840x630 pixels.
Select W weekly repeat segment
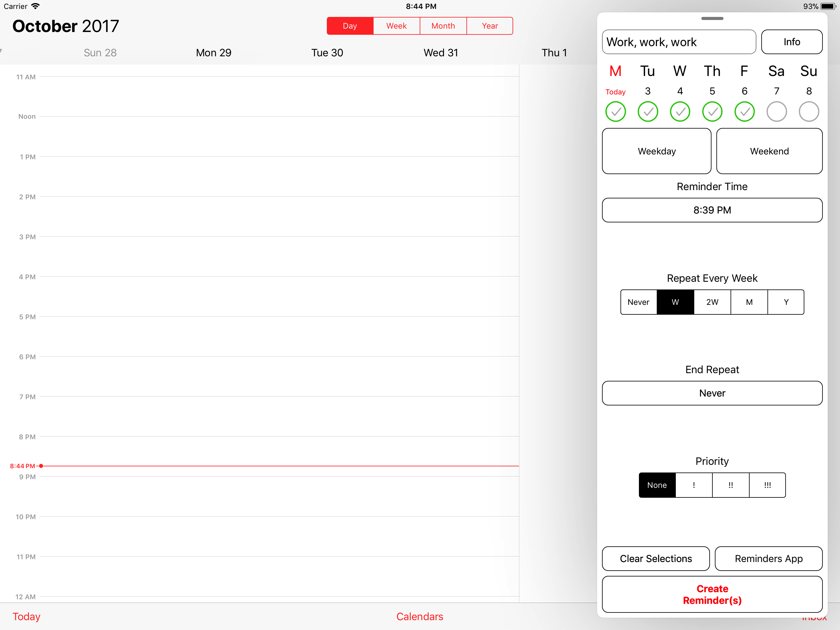click(x=675, y=302)
